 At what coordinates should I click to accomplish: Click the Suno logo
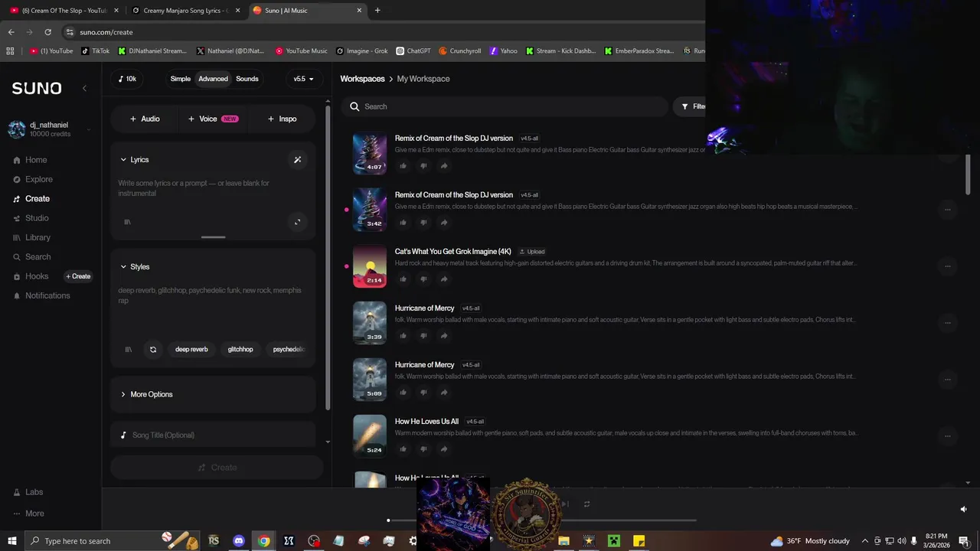point(37,89)
